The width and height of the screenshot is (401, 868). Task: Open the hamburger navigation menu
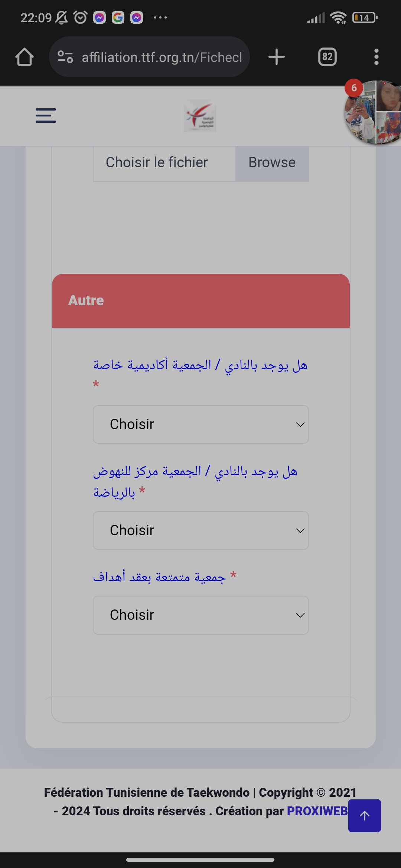pos(46,115)
